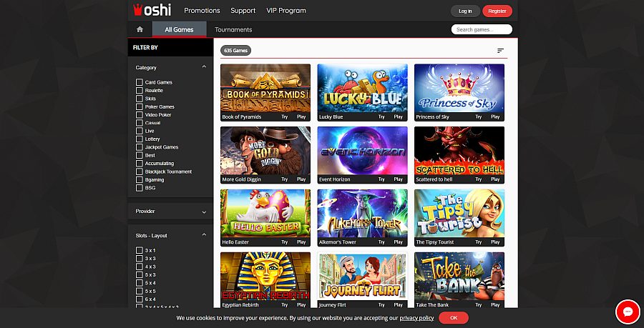Check the 5 x 3 layout option
The image size is (644, 328).
coord(140,274)
